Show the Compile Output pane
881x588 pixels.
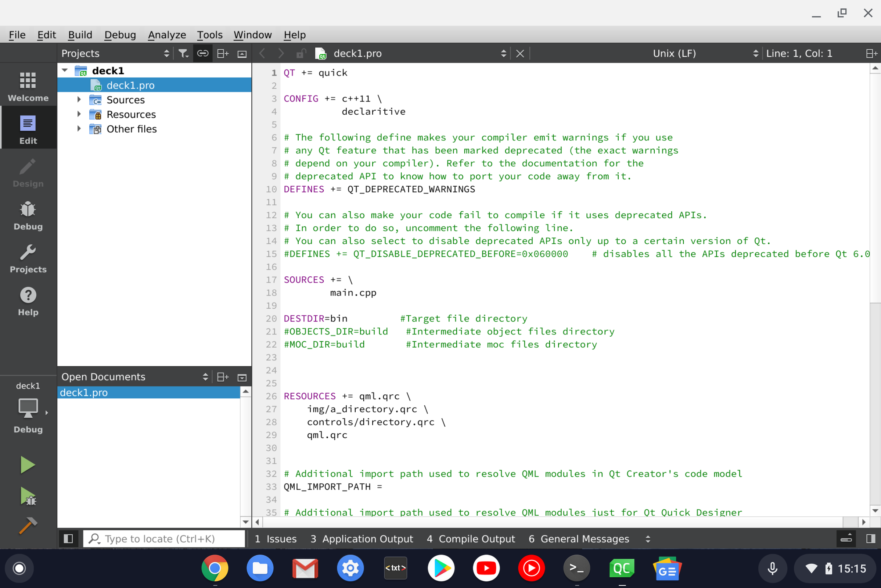pyautogui.click(x=471, y=538)
